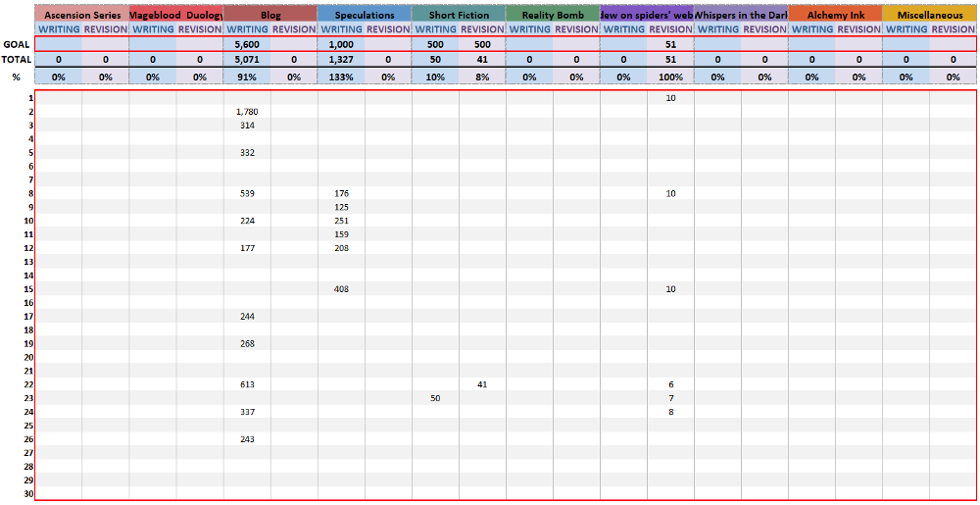Select the Blog project header cell
Screen dimensions: 980x505
click(270, 15)
